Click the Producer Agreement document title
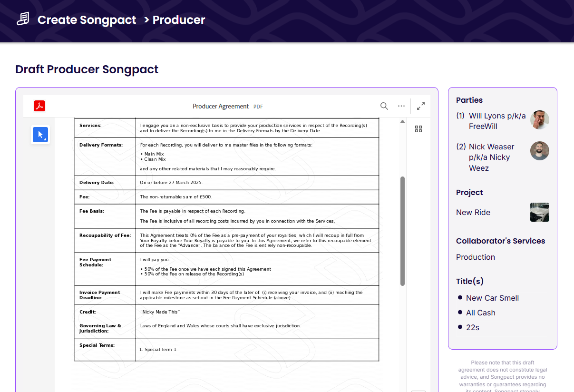The height and width of the screenshot is (392, 574). [221, 106]
